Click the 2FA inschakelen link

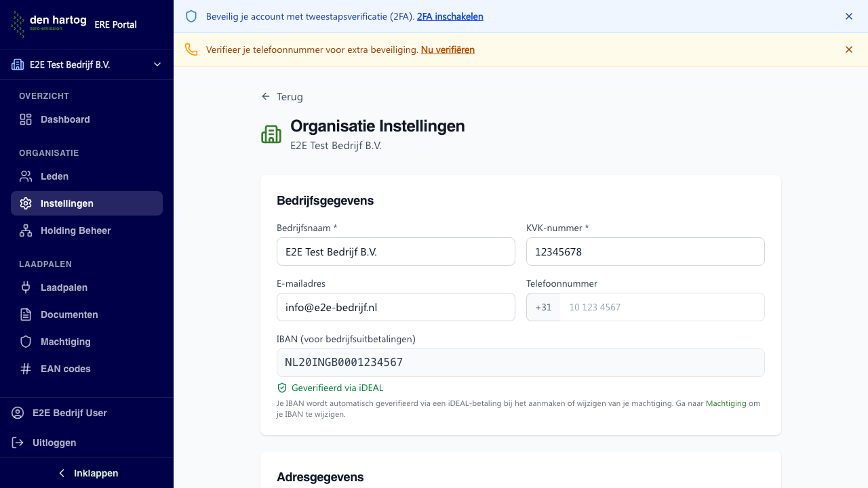tap(450, 16)
